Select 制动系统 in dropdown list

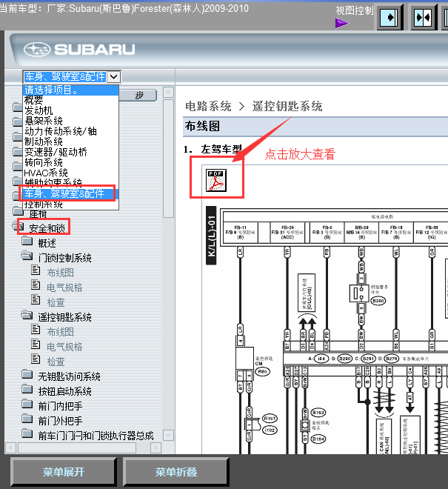point(71,142)
